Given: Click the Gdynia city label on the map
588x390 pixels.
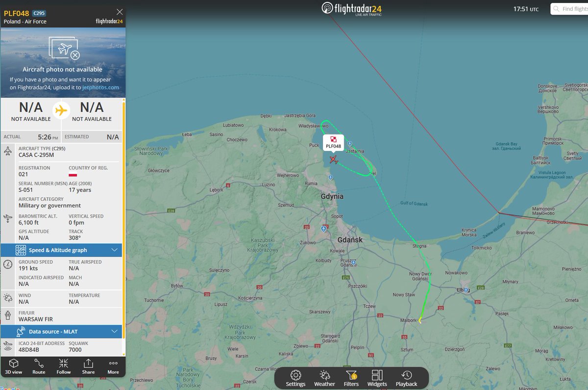Looking at the screenshot, I should click(x=332, y=196).
